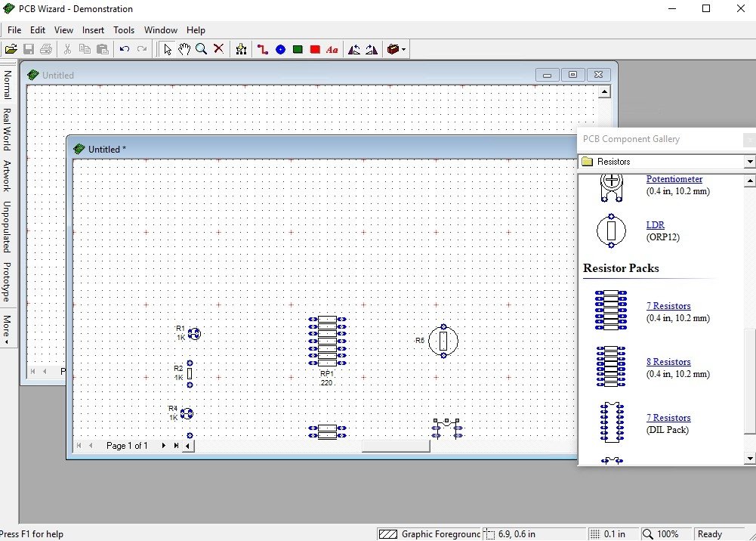Open the Gallery toolbox icon
This screenshot has width=756, height=541.
coord(393,49)
